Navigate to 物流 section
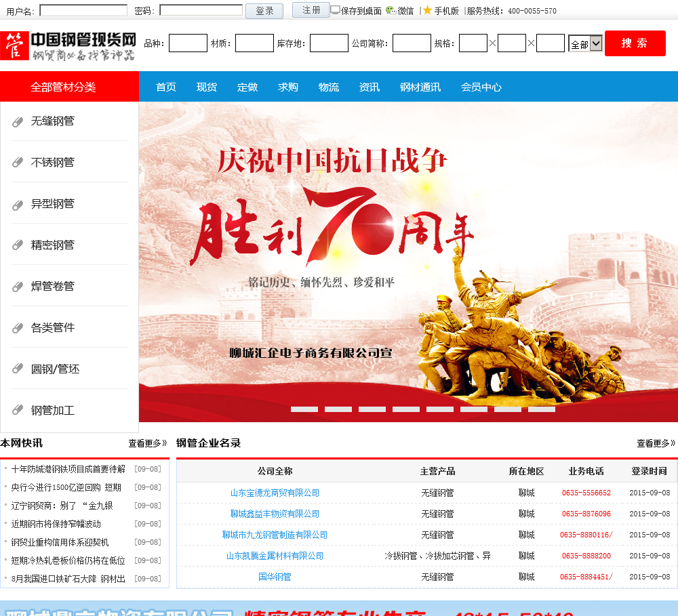This screenshot has width=678, height=616. 329,87
